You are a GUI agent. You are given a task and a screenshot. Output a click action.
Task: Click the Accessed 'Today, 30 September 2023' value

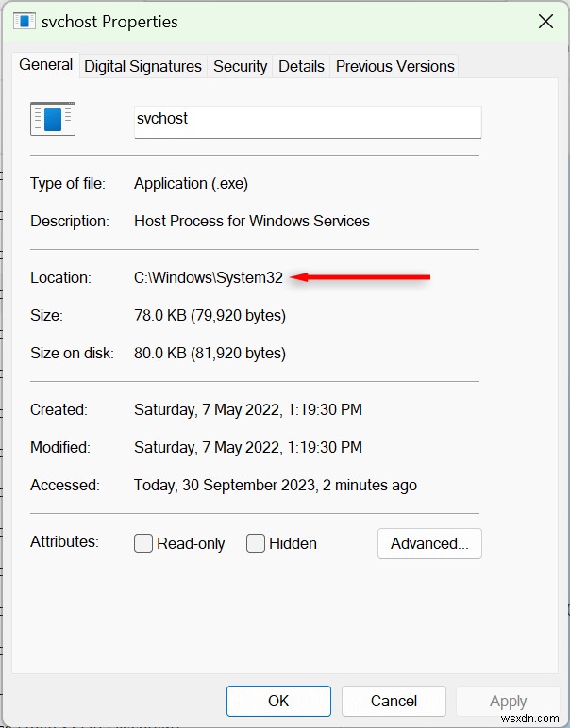[x=276, y=486]
